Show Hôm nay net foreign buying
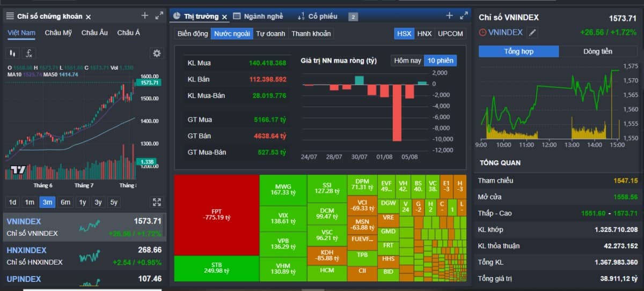644x291 pixels. coord(408,61)
